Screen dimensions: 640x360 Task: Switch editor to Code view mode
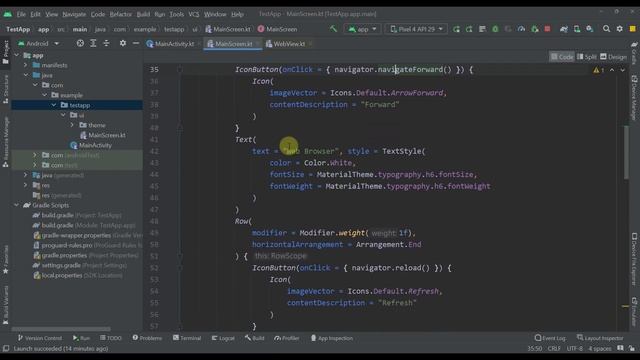click(x=562, y=57)
